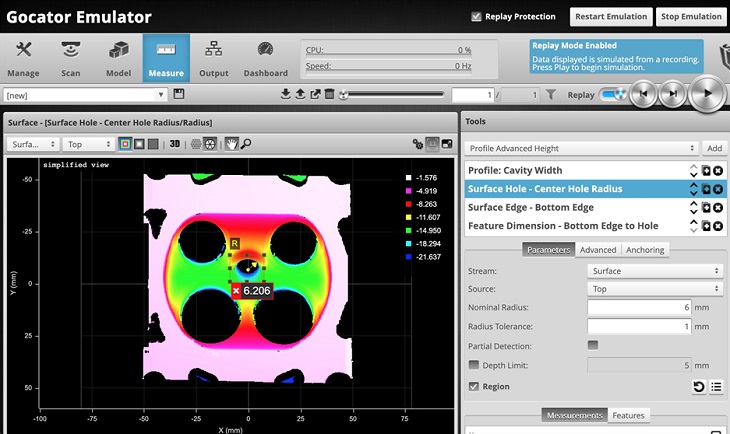
Task: Select the color heightmap display mode
Action: click(125, 144)
